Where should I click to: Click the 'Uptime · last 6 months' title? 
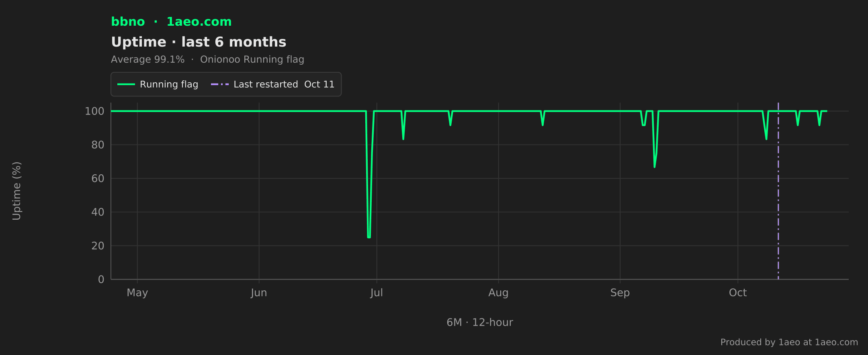pos(199,42)
